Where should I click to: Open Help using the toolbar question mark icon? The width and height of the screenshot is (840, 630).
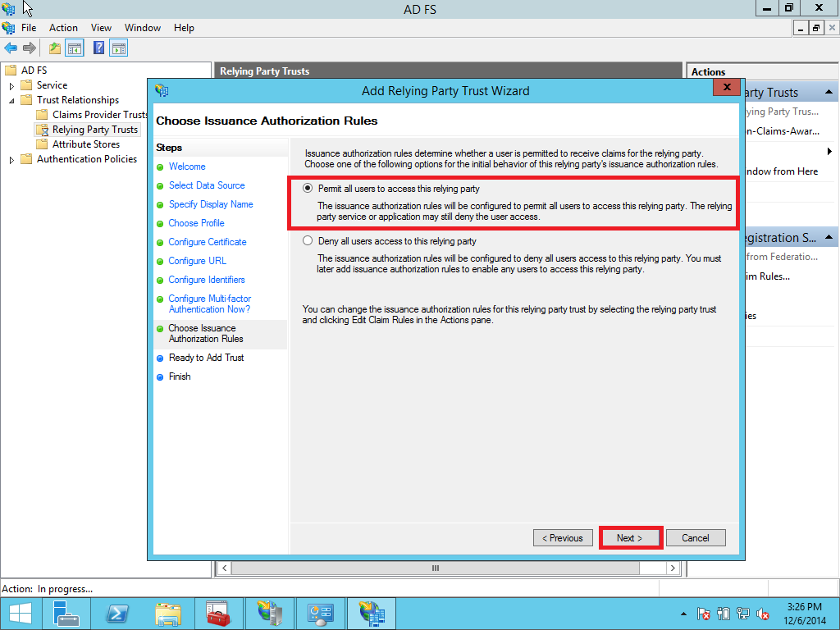(98, 48)
